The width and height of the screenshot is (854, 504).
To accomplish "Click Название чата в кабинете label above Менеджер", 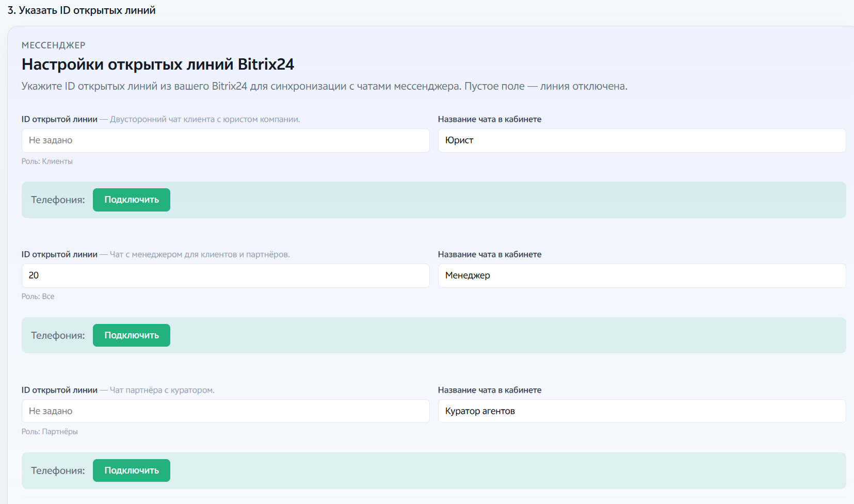I will coord(490,254).
